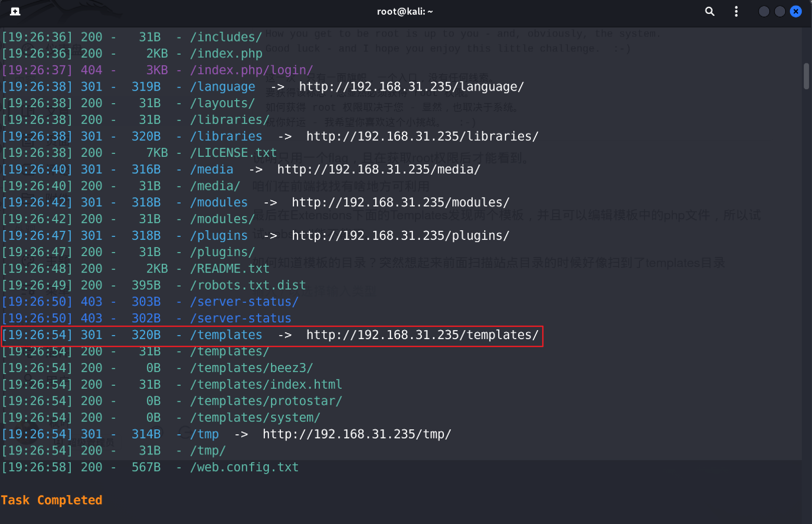The width and height of the screenshot is (812, 524).
Task: Open the http://192.168.31.235/libraries/ URL
Action: pos(422,136)
